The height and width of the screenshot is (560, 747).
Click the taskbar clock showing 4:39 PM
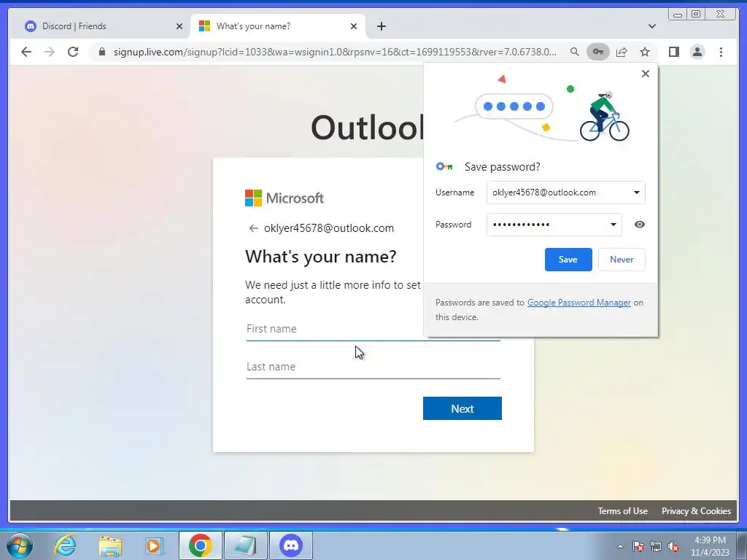pyautogui.click(x=710, y=546)
